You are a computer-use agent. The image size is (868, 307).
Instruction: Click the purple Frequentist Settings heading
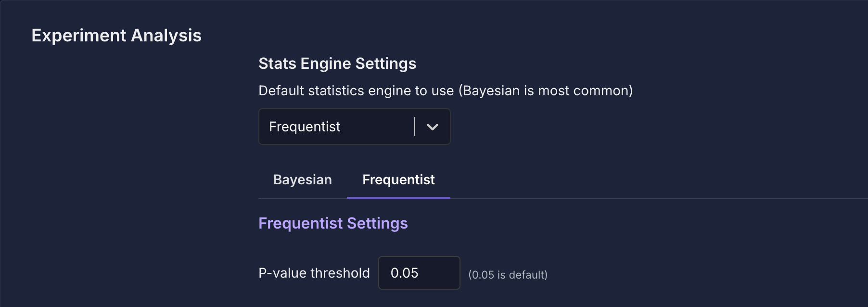333,223
